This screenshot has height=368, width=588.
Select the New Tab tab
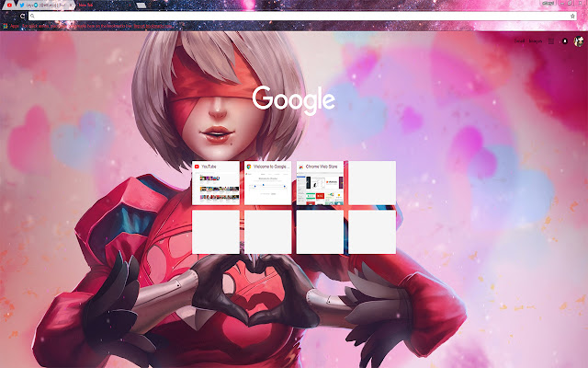104,6
